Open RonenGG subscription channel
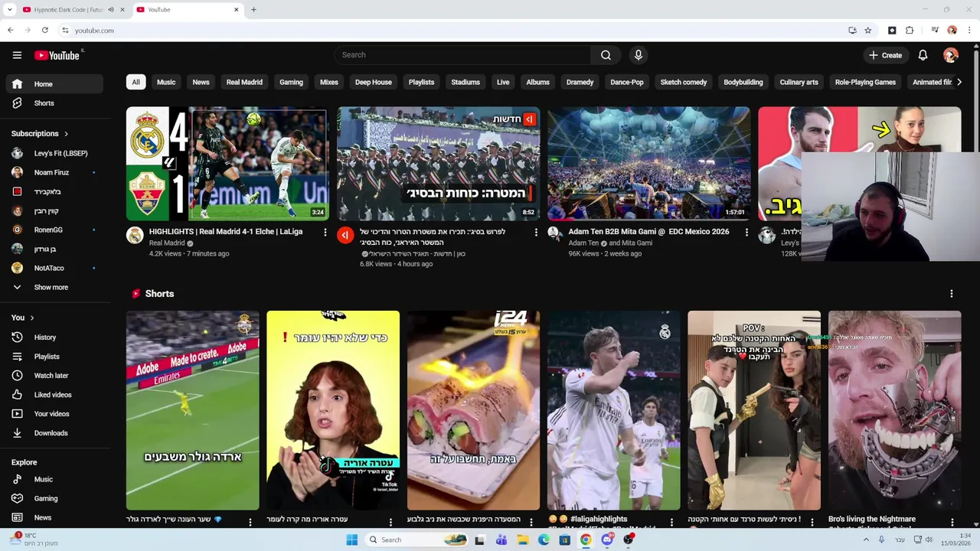 coord(54,230)
